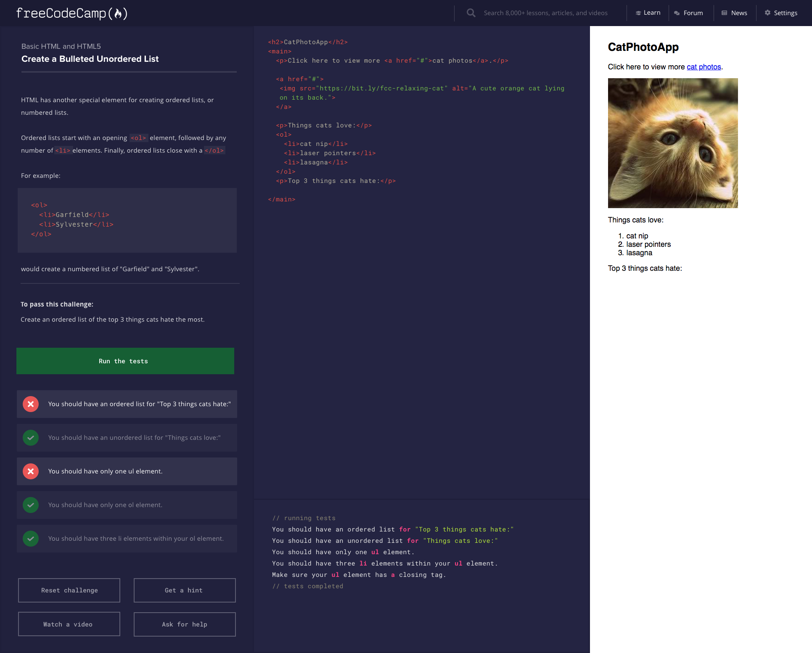Open the Learn menu item

[x=648, y=13]
